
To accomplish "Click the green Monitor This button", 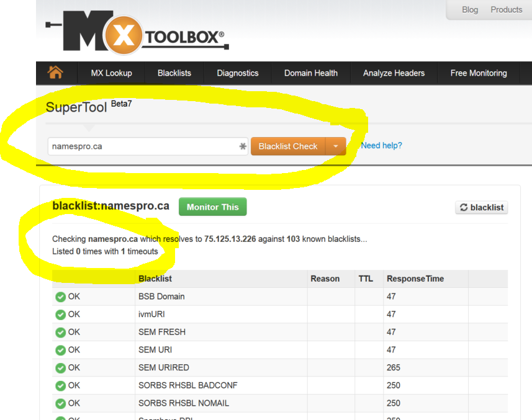I will (x=213, y=207).
